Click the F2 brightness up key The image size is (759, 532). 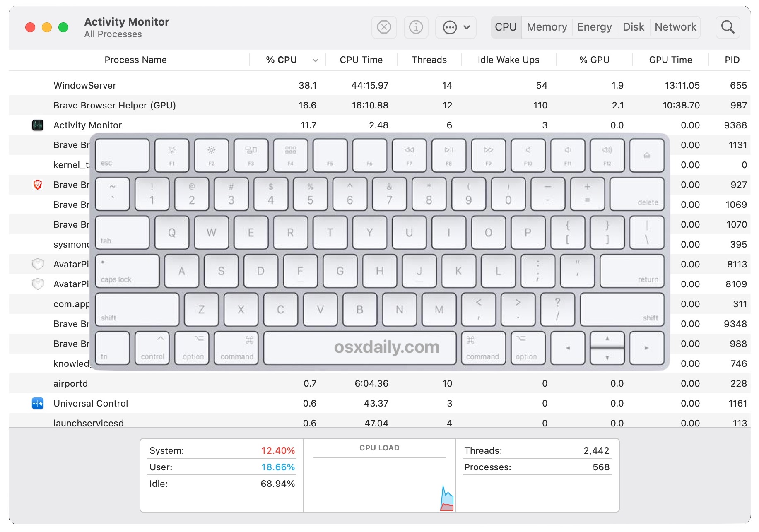211,155
